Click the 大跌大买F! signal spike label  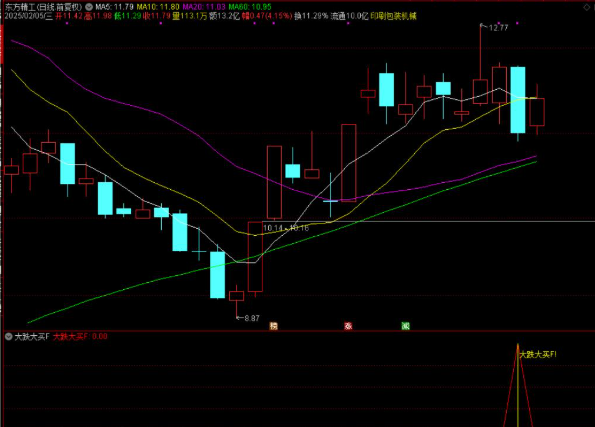click(538, 355)
